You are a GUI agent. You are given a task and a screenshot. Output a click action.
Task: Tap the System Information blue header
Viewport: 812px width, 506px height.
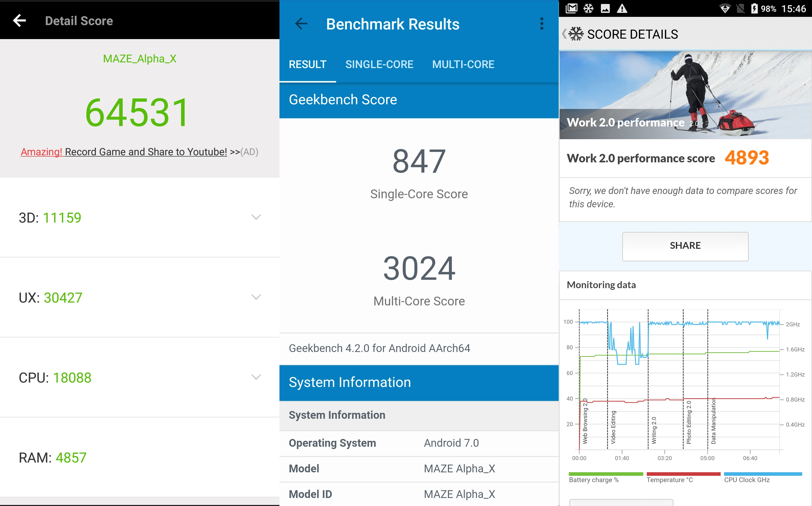[419, 383]
